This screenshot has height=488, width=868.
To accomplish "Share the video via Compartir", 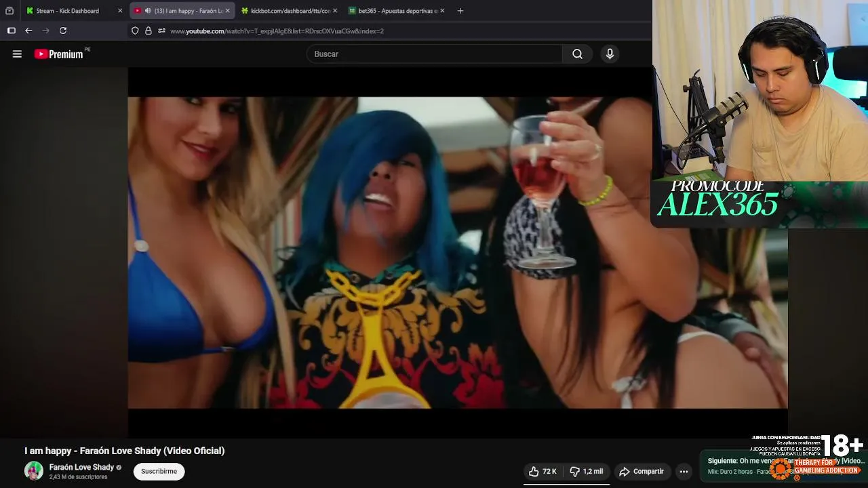I will [642, 472].
